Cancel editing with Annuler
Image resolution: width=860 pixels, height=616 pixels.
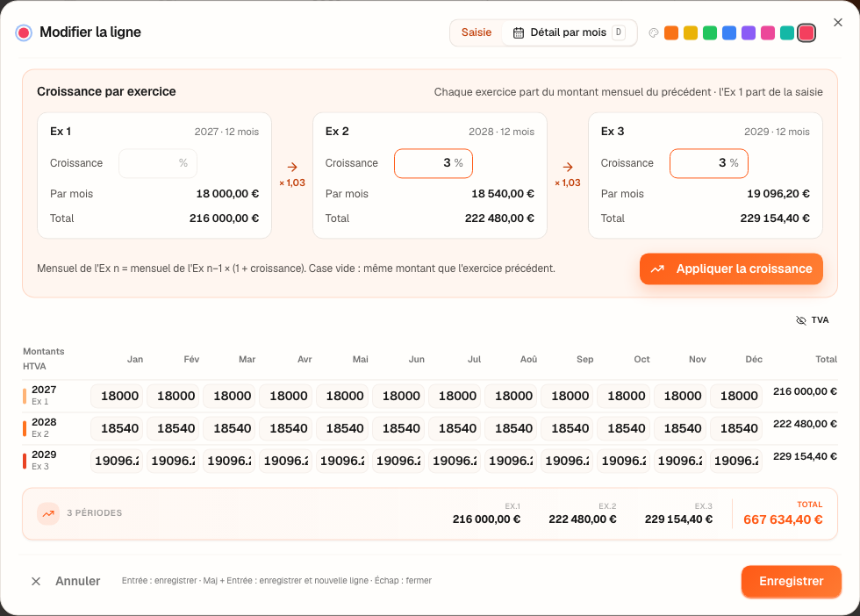pyautogui.click(x=66, y=582)
